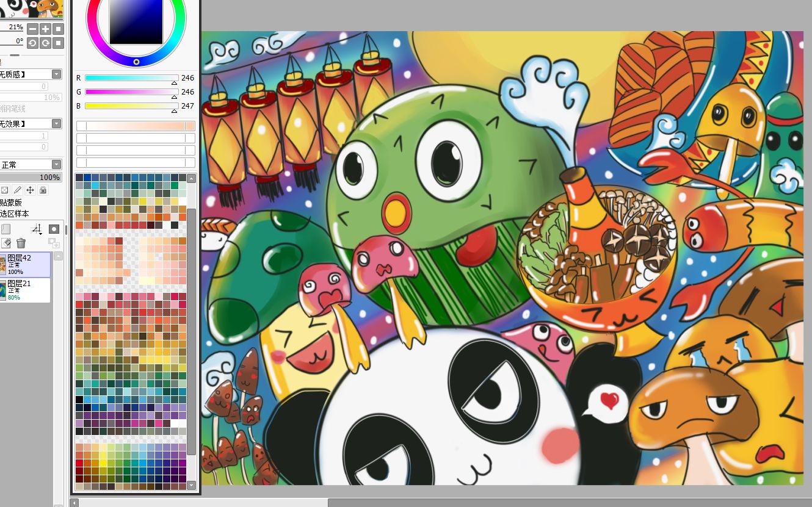Click the second empty color mixer bar
The width and height of the screenshot is (812, 507).
[136, 150]
